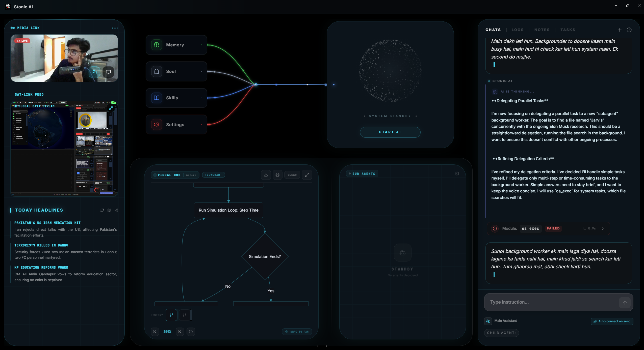Start a new chat with plus icon
This screenshot has height=350, width=644.
[620, 30]
